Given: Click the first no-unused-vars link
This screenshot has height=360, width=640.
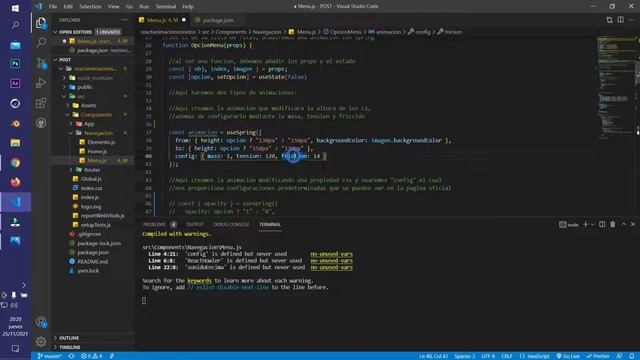Looking at the screenshot, I should click(x=331, y=254).
